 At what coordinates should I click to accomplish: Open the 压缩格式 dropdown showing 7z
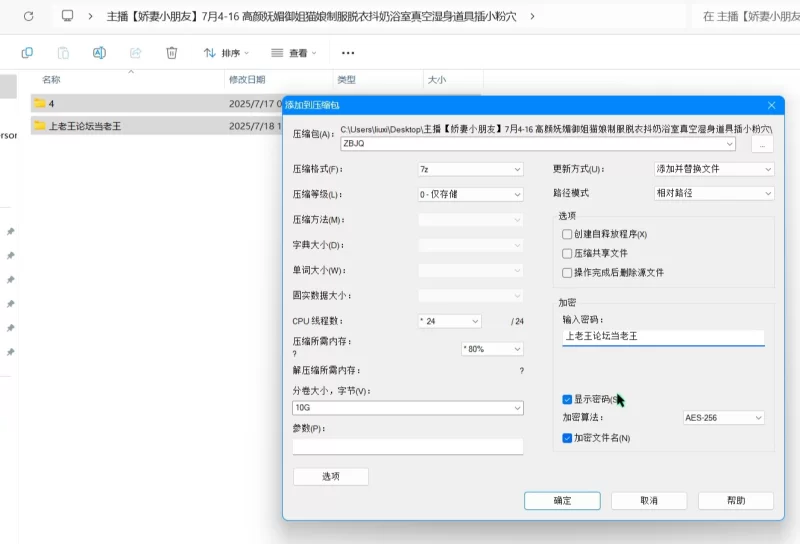[x=470, y=169]
